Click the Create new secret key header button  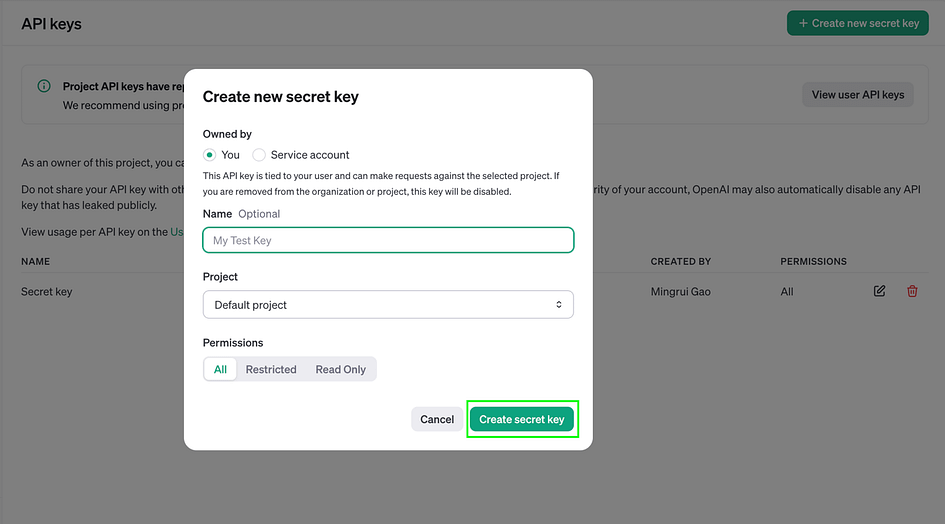(x=858, y=24)
